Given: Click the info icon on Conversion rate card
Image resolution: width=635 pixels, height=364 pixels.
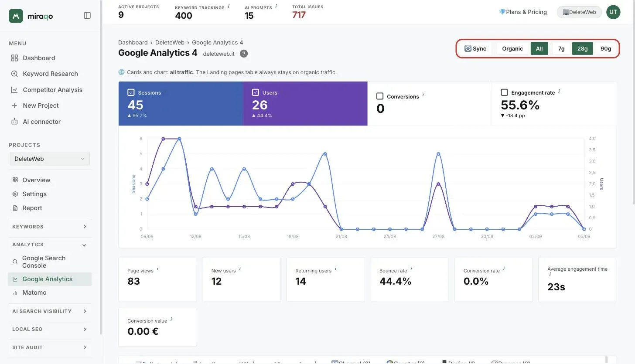Looking at the screenshot, I should point(504,269).
